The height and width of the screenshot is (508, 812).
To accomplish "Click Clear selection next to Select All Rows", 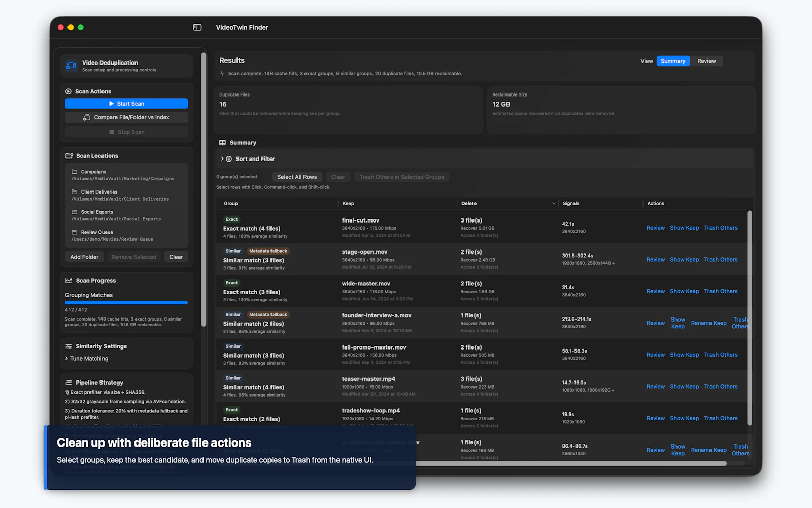I will (338, 177).
